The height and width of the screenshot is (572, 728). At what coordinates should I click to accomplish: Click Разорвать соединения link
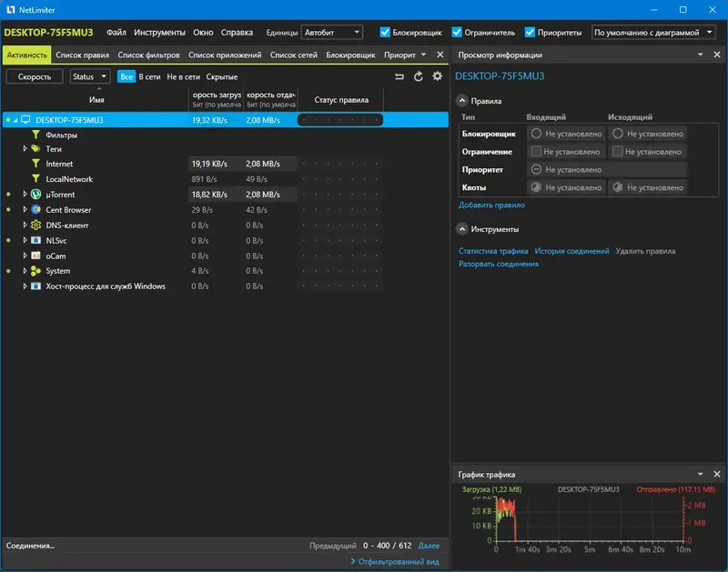(x=499, y=264)
